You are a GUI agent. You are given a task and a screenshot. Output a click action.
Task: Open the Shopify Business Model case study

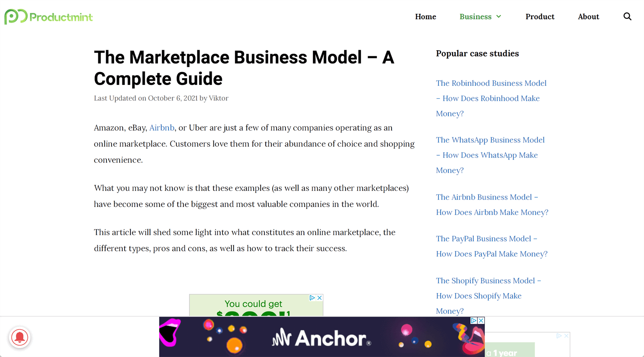pos(489,296)
